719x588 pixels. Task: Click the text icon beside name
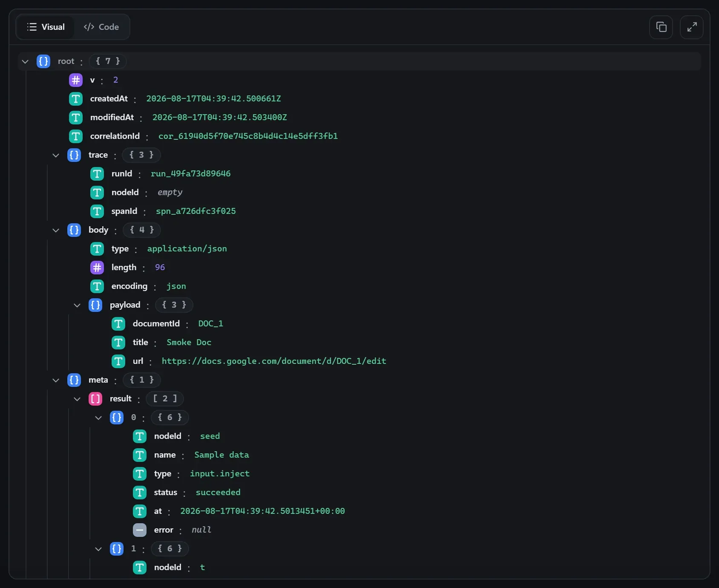140,455
